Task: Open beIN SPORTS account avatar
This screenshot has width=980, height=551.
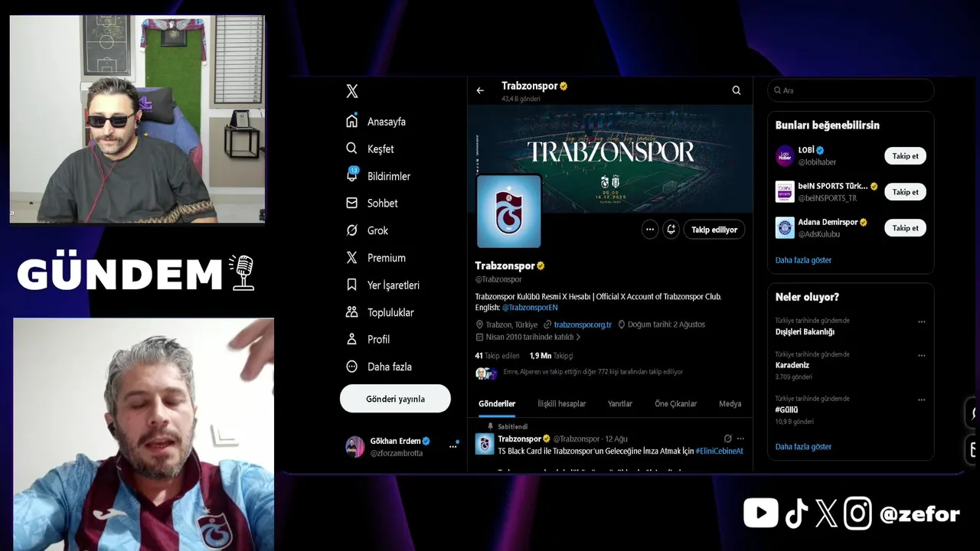Action: [785, 191]
